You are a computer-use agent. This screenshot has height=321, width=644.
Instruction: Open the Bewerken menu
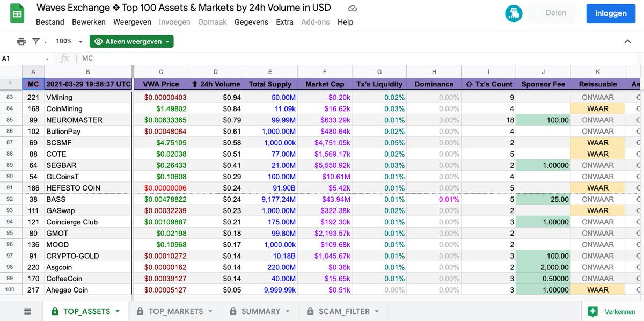pos(89,22)
